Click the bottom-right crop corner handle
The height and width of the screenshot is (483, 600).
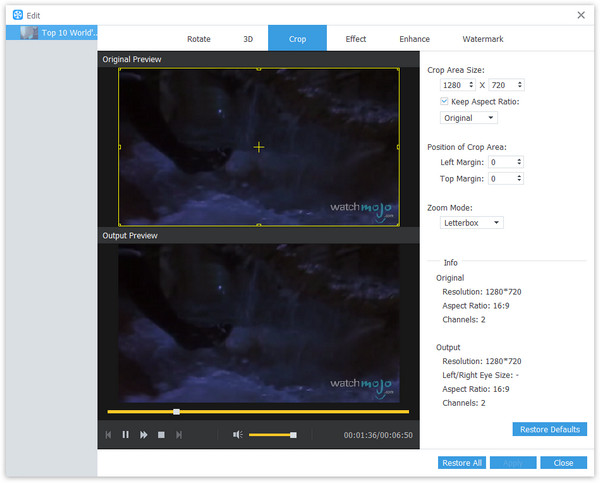click(398, 225)
